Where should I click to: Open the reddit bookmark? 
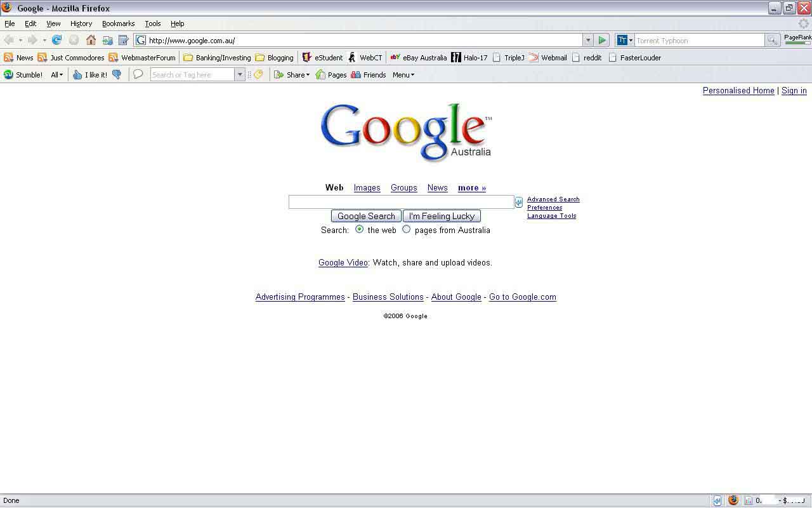point(586,58)
